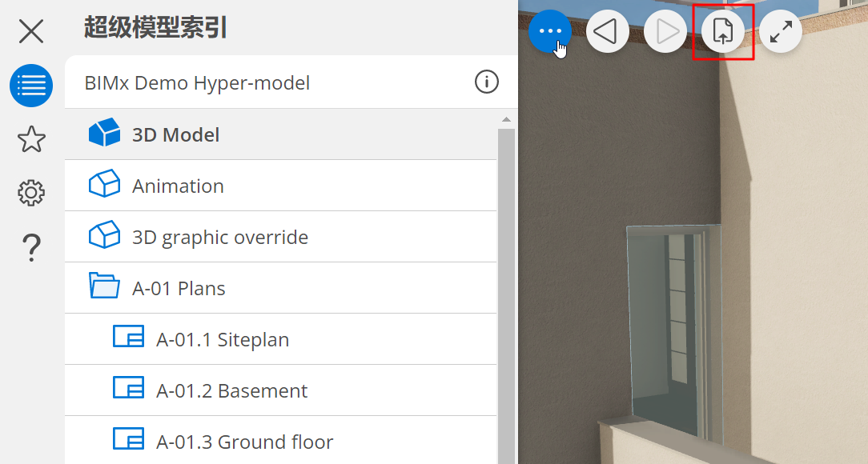
Task: Open 3D graphic override view
Action: tap(281, 237)
